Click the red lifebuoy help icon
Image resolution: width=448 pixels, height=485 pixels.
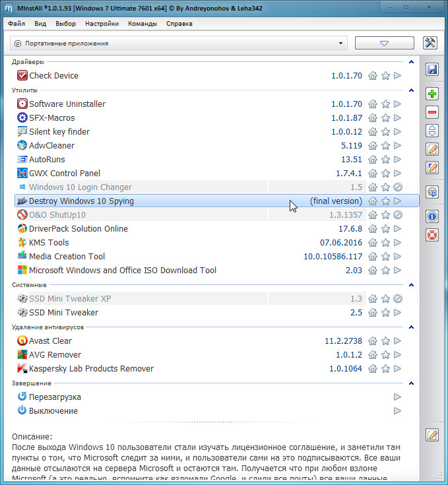pyautogui.click(x=432, y=235)
